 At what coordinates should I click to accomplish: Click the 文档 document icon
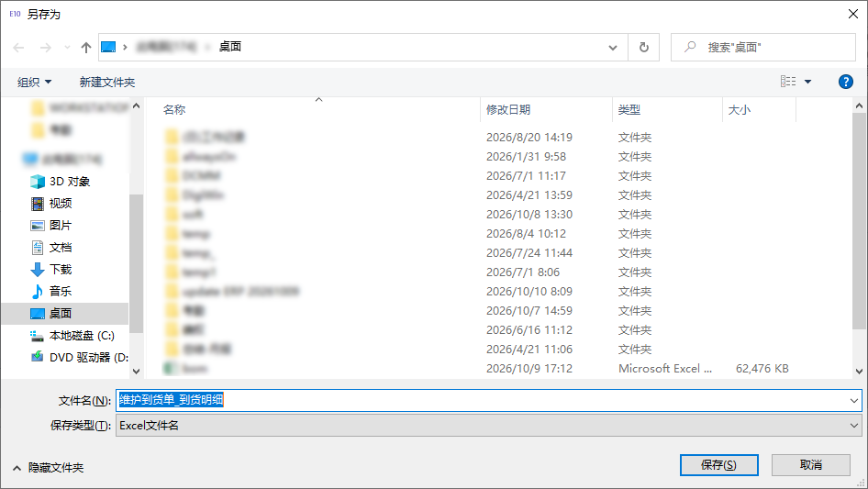tap(37, 247)
